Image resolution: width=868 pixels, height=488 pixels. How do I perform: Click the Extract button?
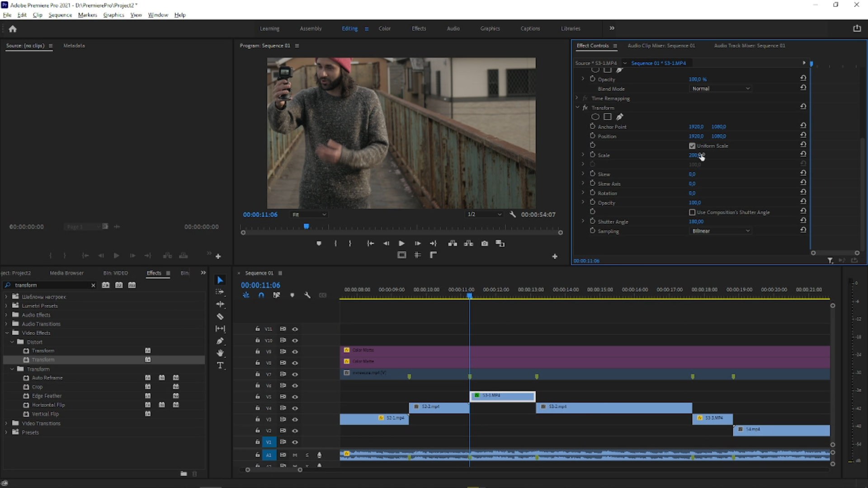tap(468, 244)
